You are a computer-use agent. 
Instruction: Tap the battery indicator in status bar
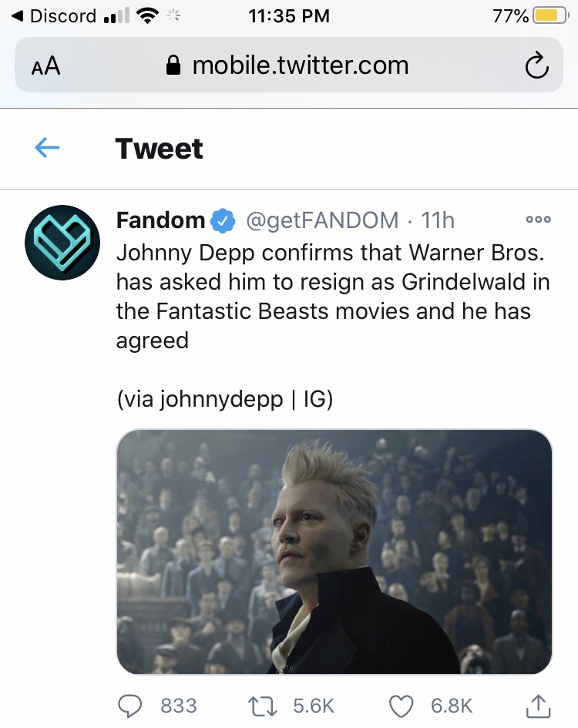coord(550,16)
